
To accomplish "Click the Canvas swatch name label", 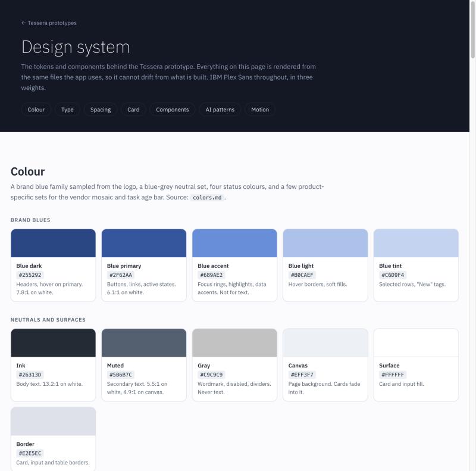I will click(298, 366).
